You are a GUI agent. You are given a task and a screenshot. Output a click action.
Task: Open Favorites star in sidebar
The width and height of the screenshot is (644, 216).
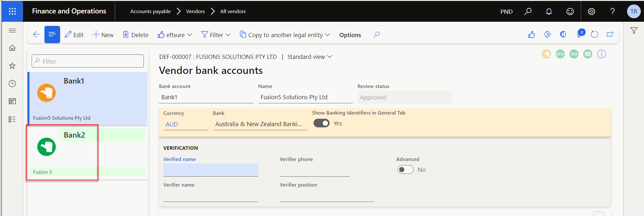pyautogui.click(x=12, y=66)
